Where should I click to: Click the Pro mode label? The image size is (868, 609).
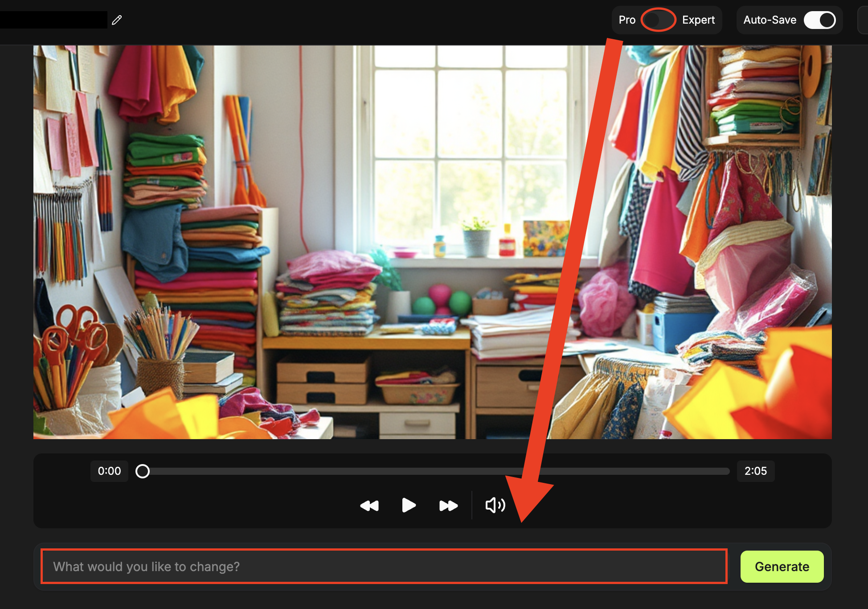(627, 20)
